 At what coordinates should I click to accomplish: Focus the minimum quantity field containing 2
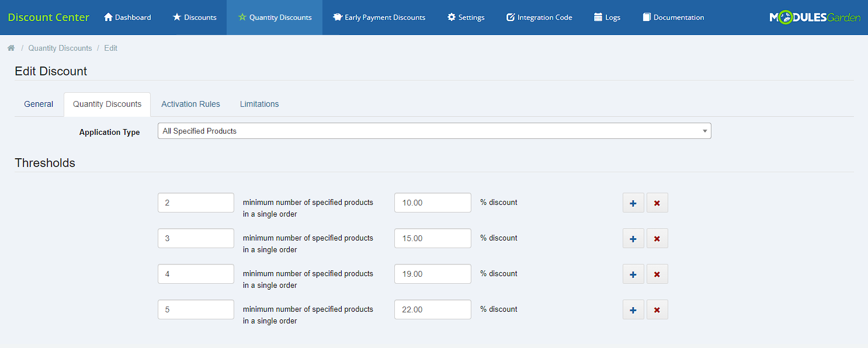pyautogui.click(x=196, y=203)
